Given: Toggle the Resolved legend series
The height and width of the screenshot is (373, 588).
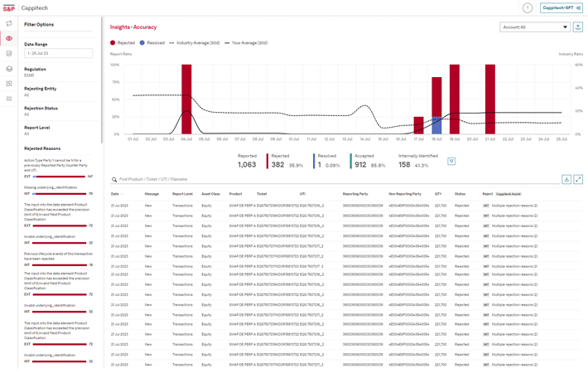Looking at the screenshot, I should tap(152, 43).
